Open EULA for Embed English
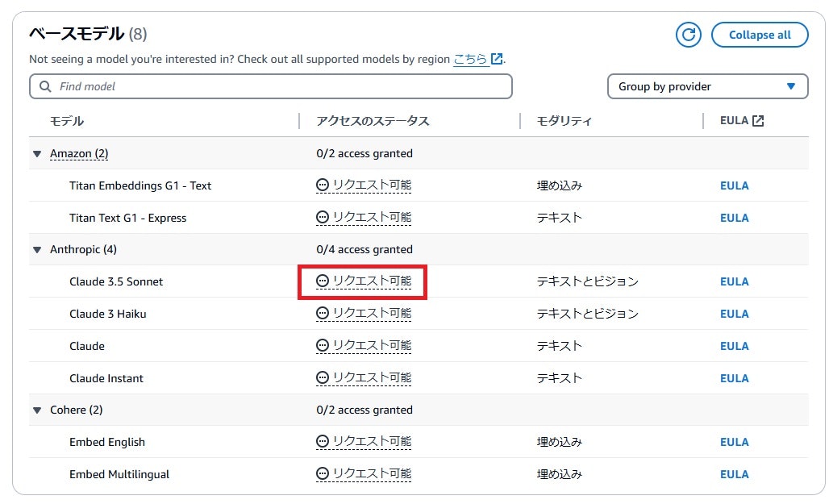The width and height of the screenshot is (833, 504). coord(734,443)
